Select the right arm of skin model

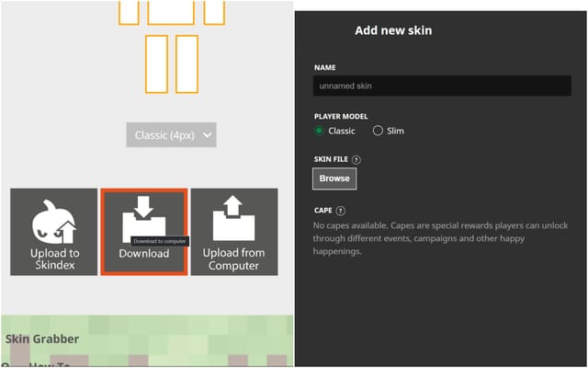(x=214, y=11)
